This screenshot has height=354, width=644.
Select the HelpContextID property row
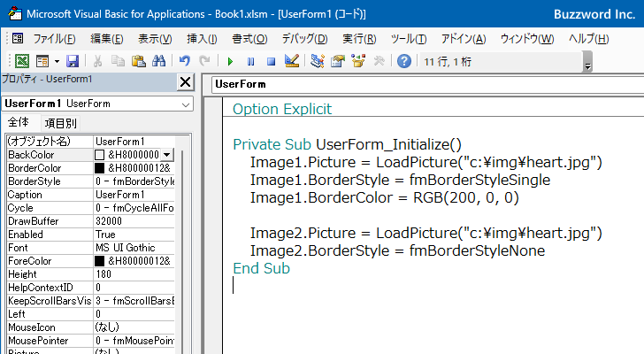(x=90, y=288)
